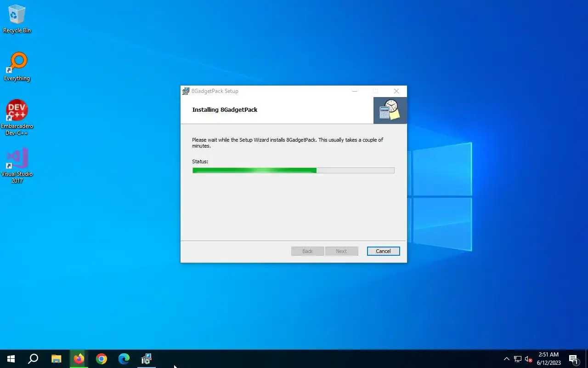Launch Microsoft Edge from the taskbar
This screenshot has width=588, height=368.
coord(124,359)
